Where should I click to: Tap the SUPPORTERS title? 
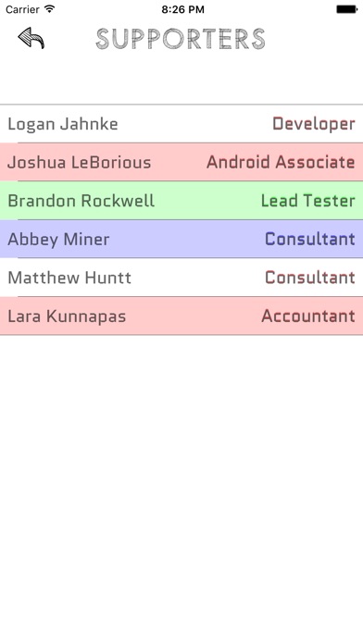181,39
